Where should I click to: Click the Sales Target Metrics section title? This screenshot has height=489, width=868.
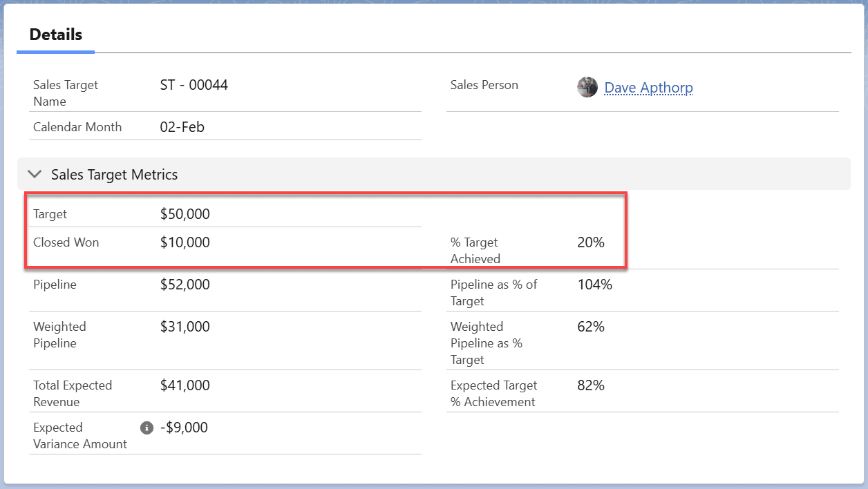tap(114, 175)
